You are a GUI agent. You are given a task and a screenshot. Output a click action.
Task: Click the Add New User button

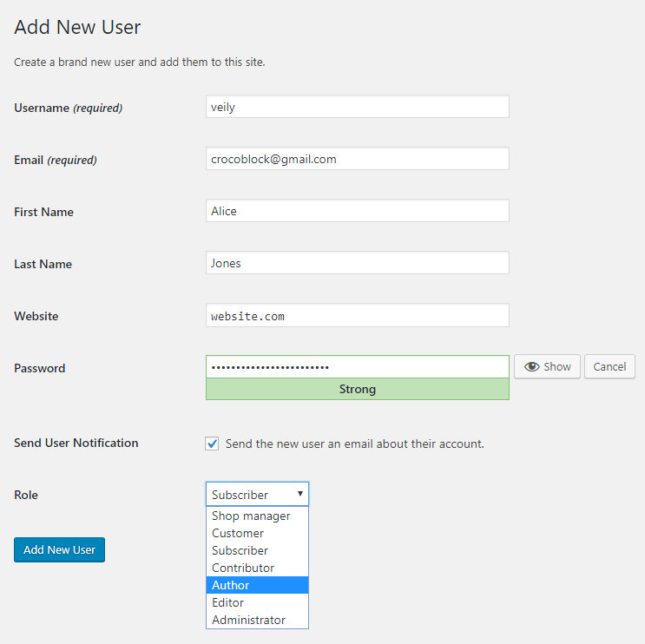tap(59, 549)
